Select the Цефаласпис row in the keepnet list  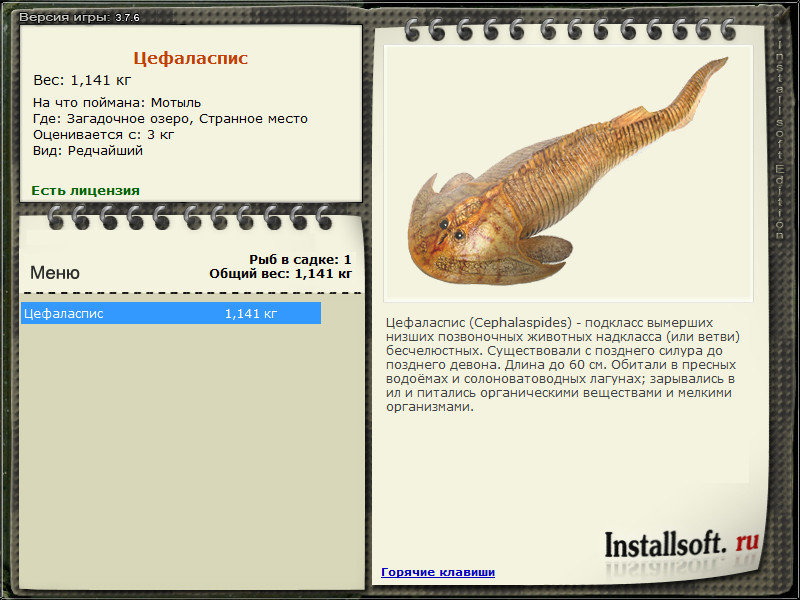click(x=171, y=313)
